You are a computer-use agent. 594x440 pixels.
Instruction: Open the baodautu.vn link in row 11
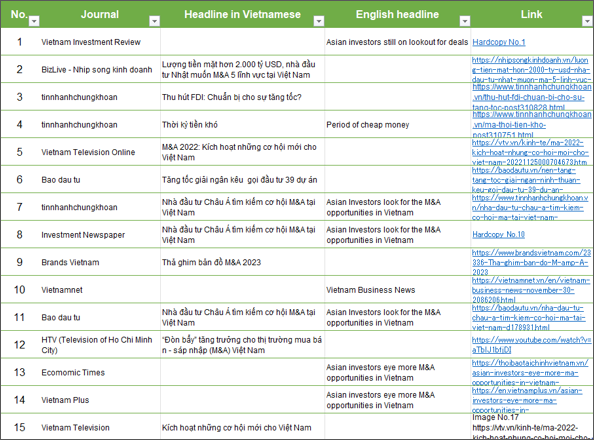(529, 318)
